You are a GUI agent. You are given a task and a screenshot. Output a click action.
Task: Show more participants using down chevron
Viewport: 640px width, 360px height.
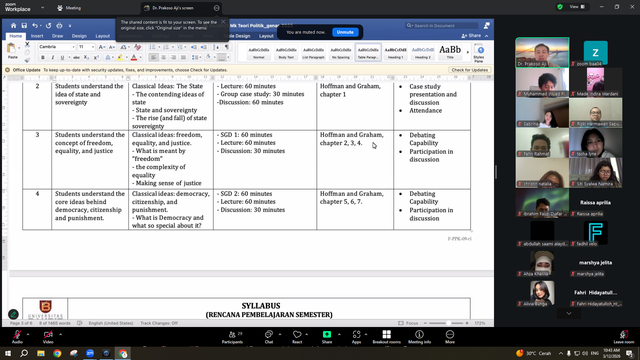click(569, 313)
